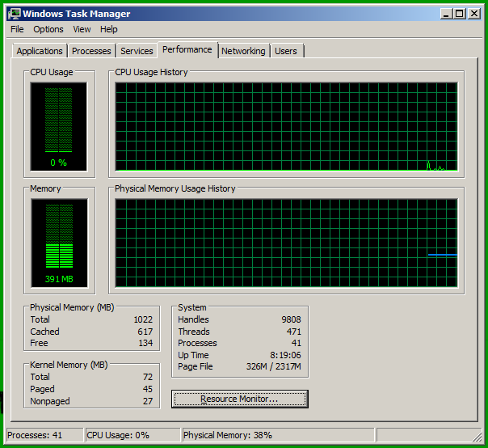This screenshot has width=488, height=448.
Task: Switch to the Networking tab
Action: point(243,51)
